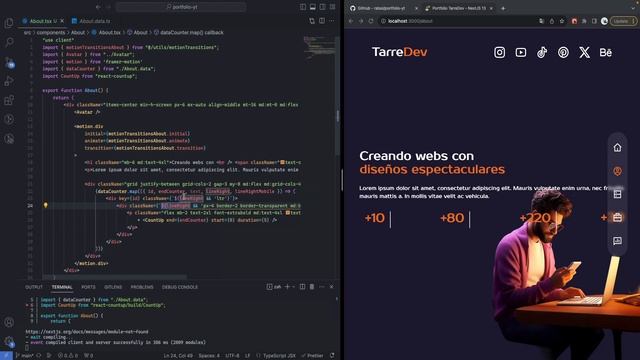Screen dimensions: 640x360
Task: Bookmark this page with the star icon
Action: (562, 21)
